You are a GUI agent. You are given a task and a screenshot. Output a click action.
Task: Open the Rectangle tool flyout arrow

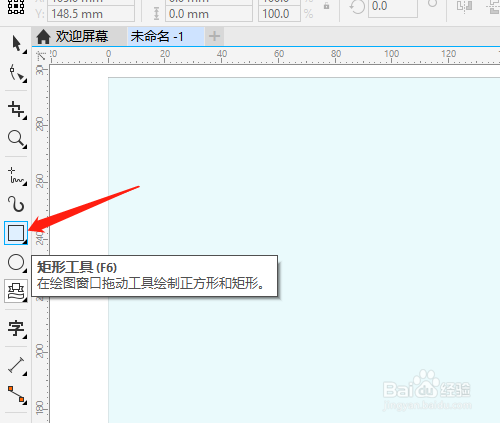(25, 242)
